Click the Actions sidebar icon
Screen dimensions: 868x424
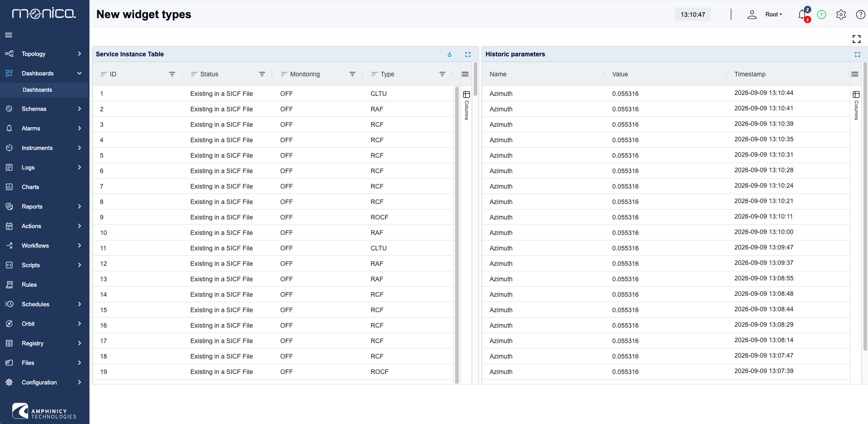9,226
